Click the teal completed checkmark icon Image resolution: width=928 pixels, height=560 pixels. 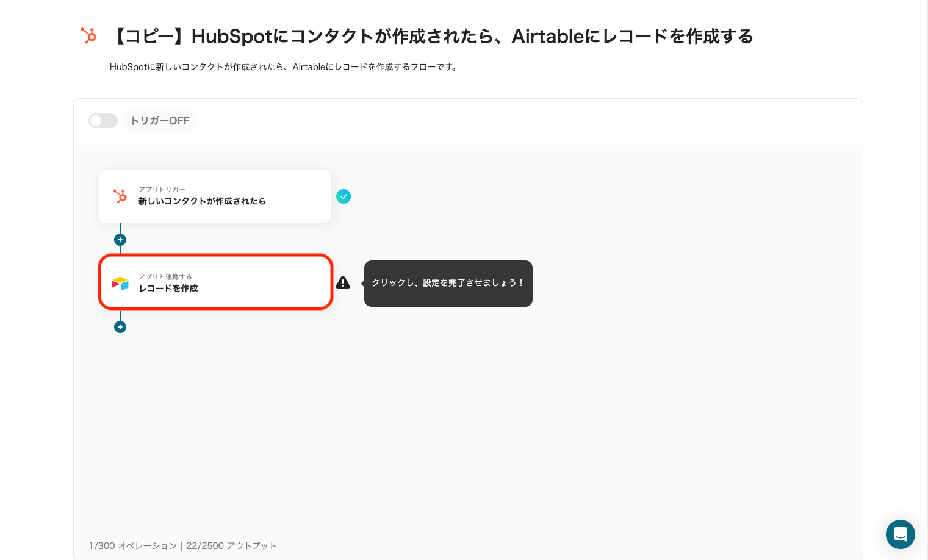click(x=344, y=196)
